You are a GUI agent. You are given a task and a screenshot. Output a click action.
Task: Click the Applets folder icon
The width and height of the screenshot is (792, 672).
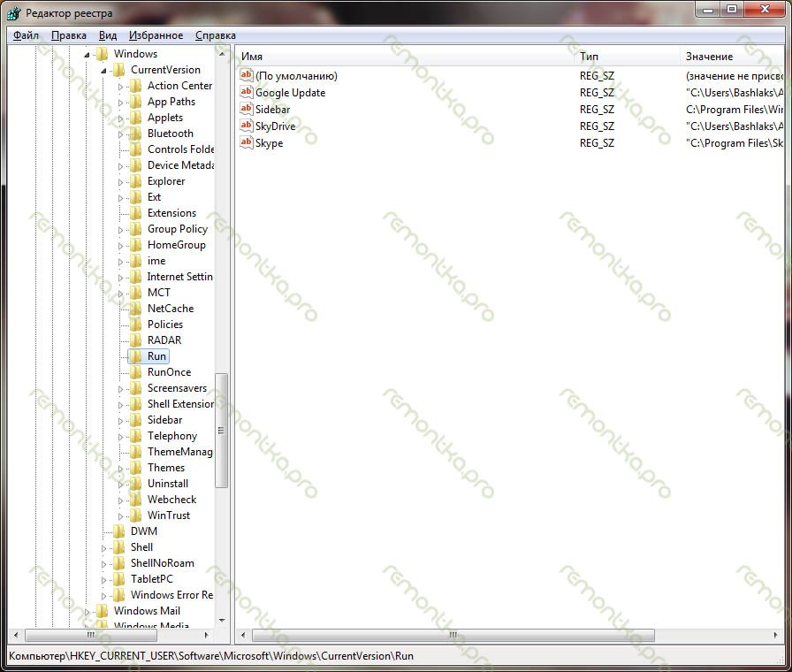click(x=136, y=118)
